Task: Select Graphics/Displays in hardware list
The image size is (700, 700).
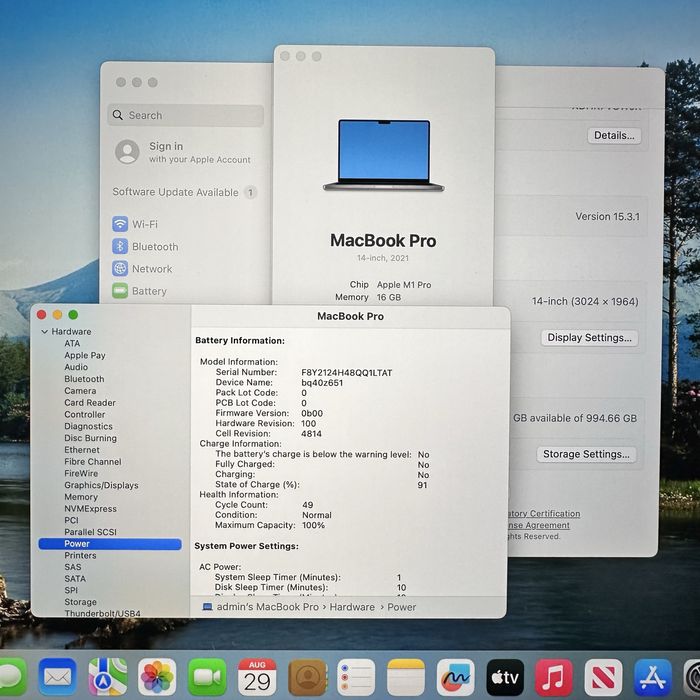Action: pos(101,485)
